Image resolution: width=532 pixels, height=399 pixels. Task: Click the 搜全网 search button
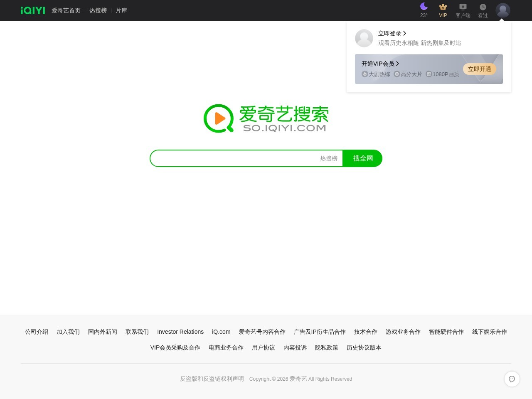362,158
